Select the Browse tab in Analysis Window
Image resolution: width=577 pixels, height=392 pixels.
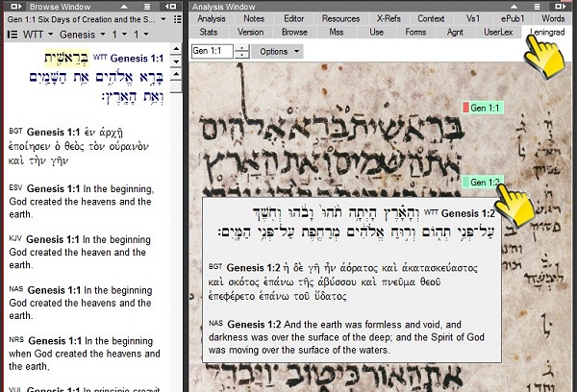294,33
